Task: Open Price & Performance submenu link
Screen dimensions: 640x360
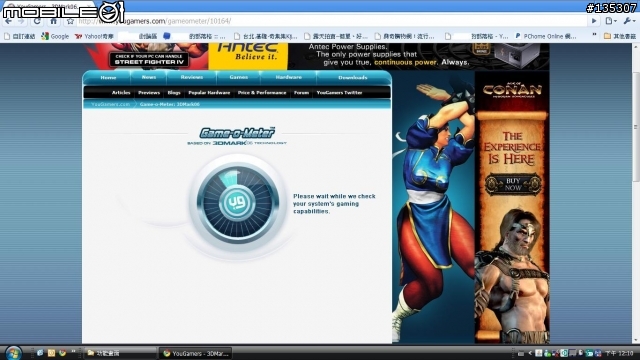Action: (262, 93)
